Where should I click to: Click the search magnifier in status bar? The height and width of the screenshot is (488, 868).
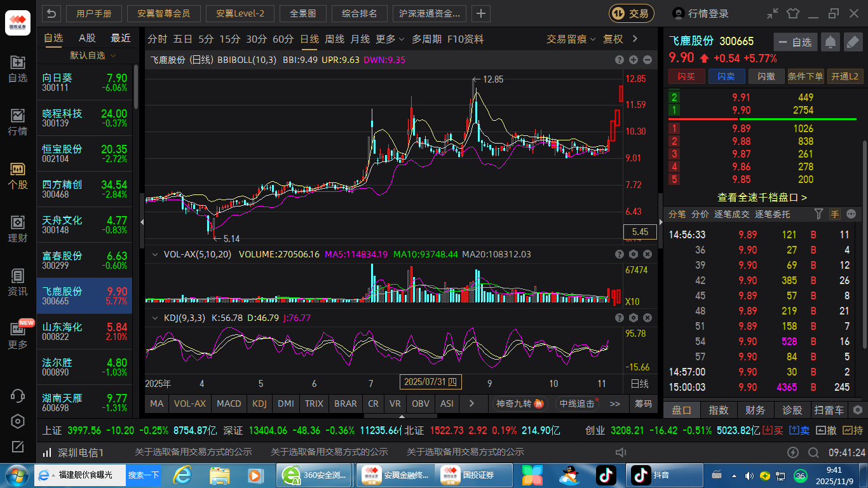coord(813,452)
